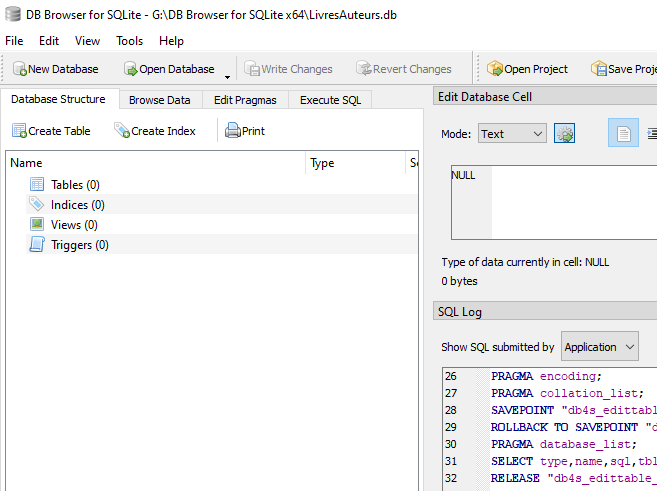Click the NULL cell editor text area
Screen dimensions: 657x491
click(554, 202)
